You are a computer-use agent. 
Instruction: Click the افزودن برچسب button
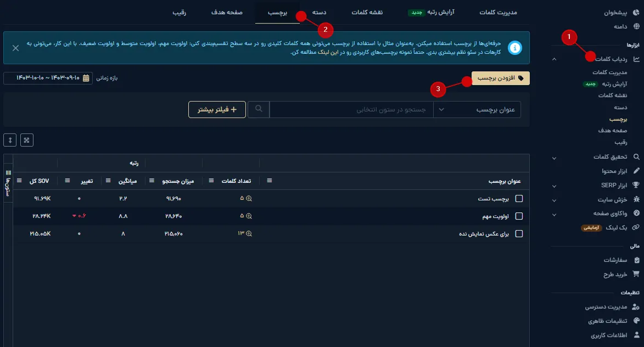[x=501, y=78]
